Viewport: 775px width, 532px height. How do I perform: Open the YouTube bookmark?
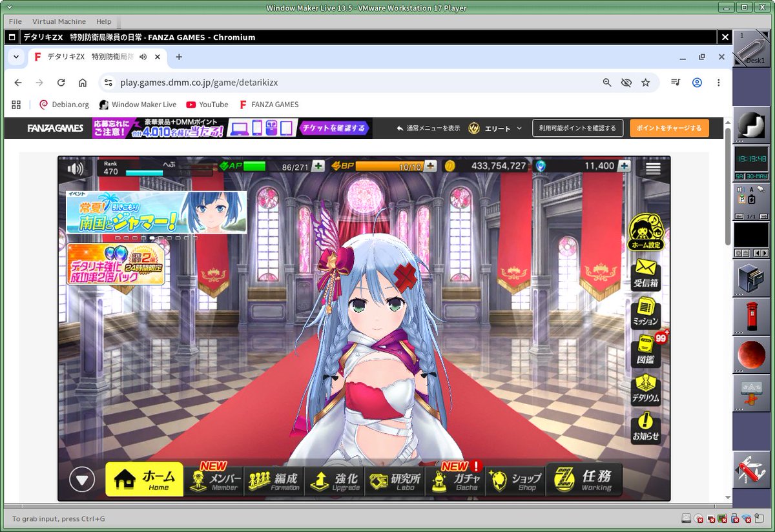click(x=207, y=105)
